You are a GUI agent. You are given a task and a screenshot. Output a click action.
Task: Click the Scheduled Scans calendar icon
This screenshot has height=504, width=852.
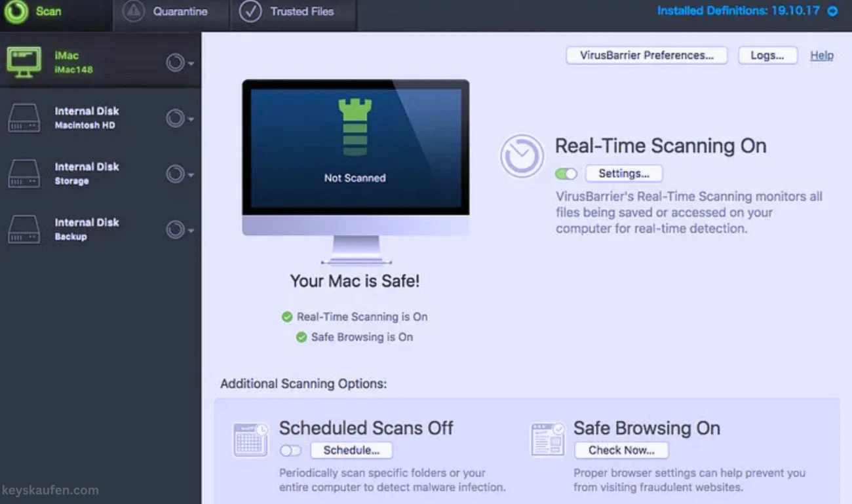coord(250,439)
